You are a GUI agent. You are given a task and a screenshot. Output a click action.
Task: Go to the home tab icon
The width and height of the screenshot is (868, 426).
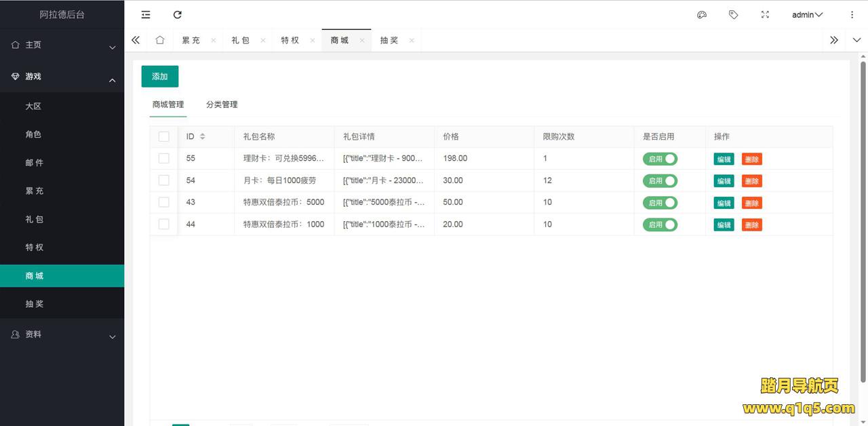160,40
